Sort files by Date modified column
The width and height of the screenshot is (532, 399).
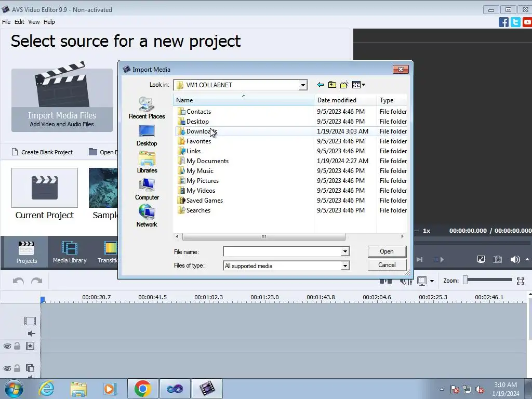pyautogui.click(x=345, y=100)
